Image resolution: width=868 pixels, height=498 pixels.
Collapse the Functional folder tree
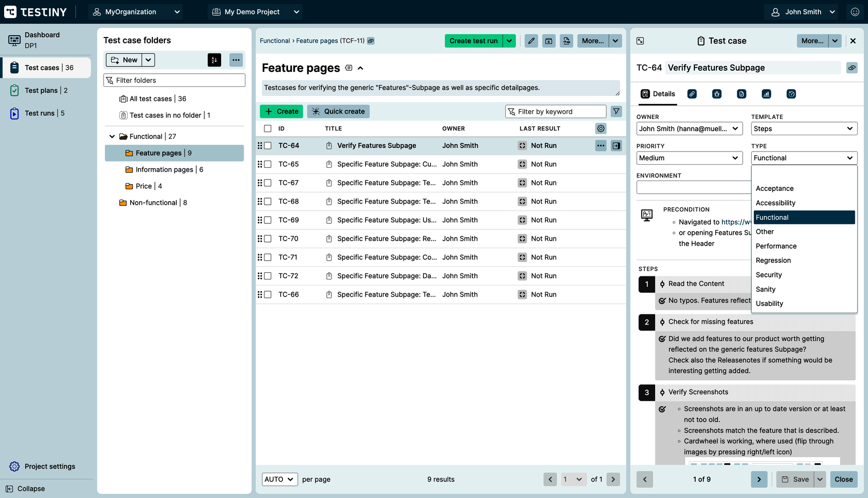coord(112,136)
